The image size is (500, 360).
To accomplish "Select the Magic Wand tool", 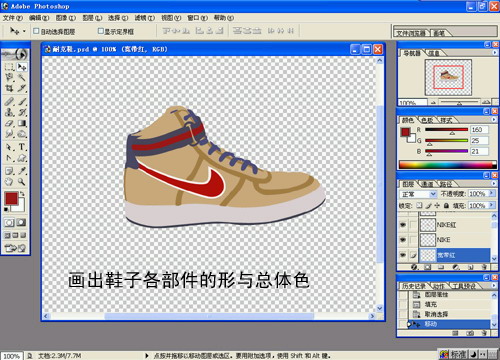I will (22, 78).
